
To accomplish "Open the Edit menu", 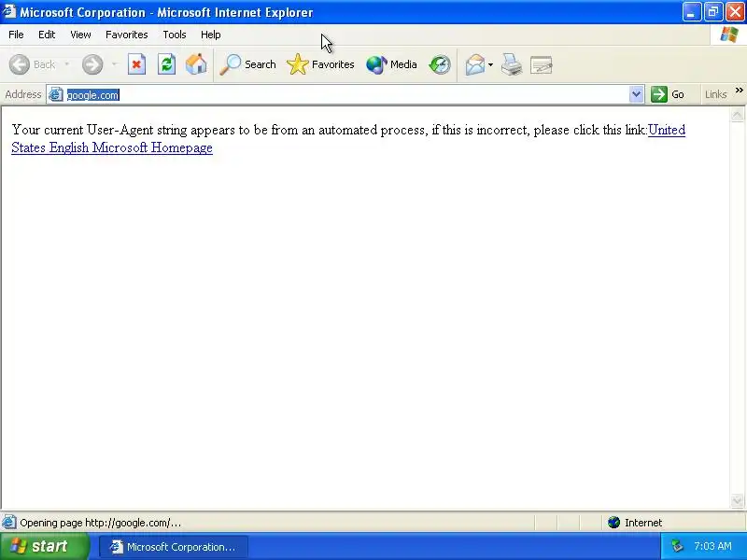I will (x=47, y=35).
